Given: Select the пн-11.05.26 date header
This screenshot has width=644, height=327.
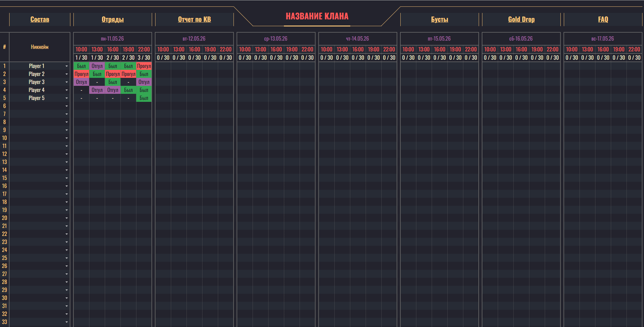Looking at the screenshot, I should pyautogui.click(x=112, y=39).
